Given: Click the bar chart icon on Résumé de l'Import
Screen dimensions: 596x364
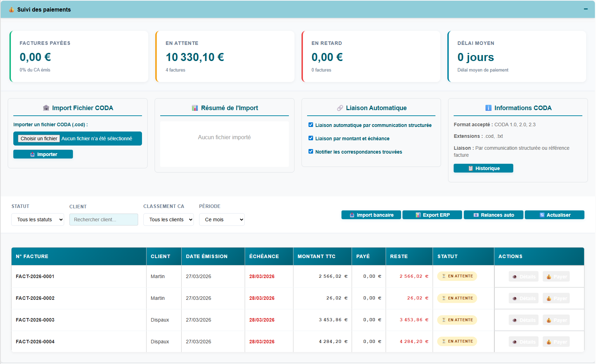Looking at the screenshot, I should [195, 108].
